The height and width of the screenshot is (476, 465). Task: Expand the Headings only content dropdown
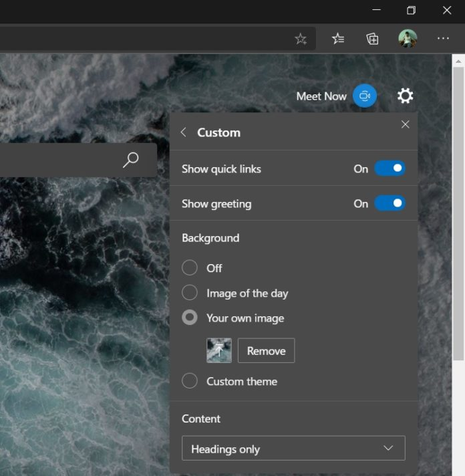pyautogui.click(x=293, y=449)
